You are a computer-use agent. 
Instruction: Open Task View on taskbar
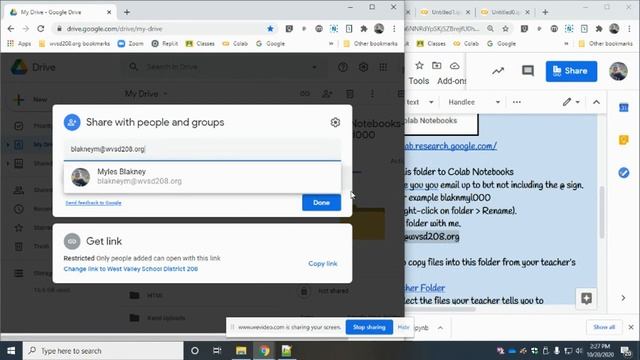point(217,351)
